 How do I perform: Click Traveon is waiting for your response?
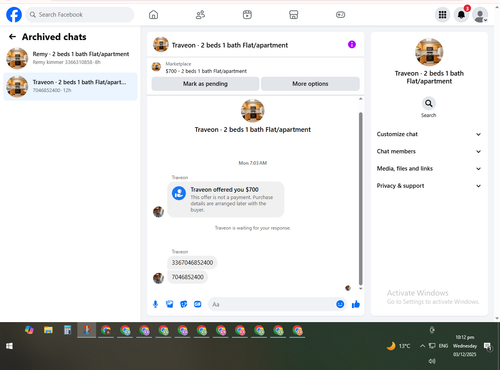pyautogui.click(x=253, y=228)
